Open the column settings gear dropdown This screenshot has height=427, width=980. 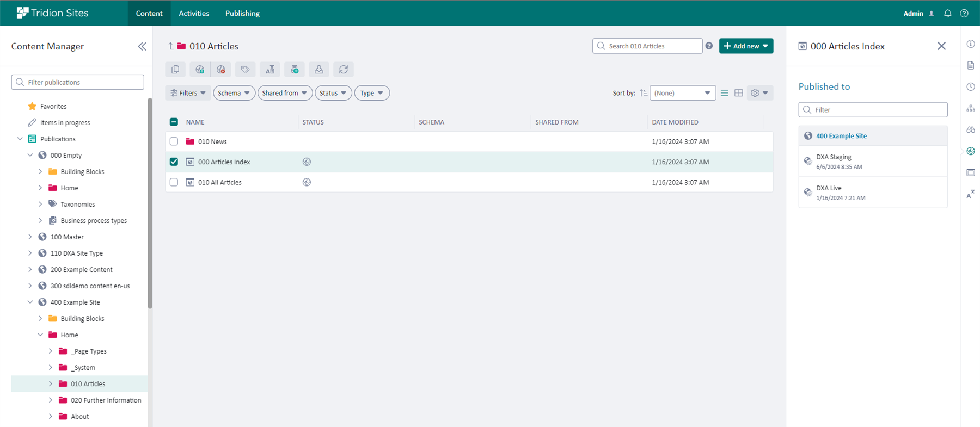[x=760, y=93]
